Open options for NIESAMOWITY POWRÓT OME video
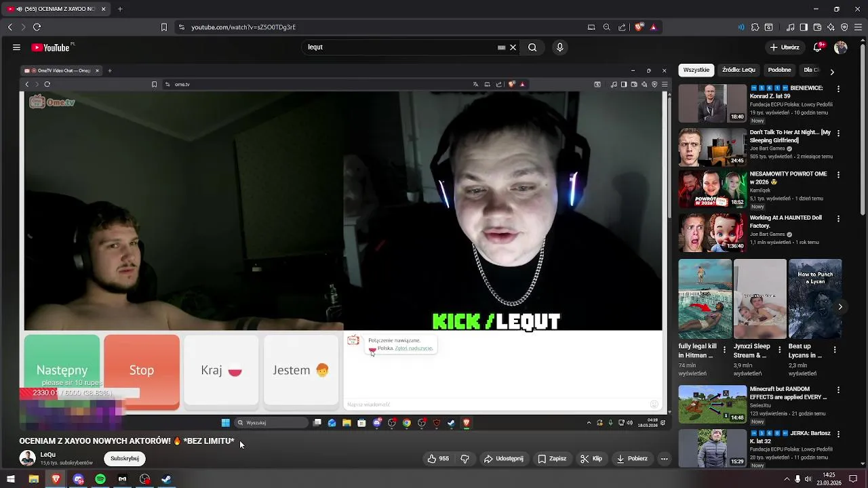The image size is (868, 488). [x=838, y=175]
